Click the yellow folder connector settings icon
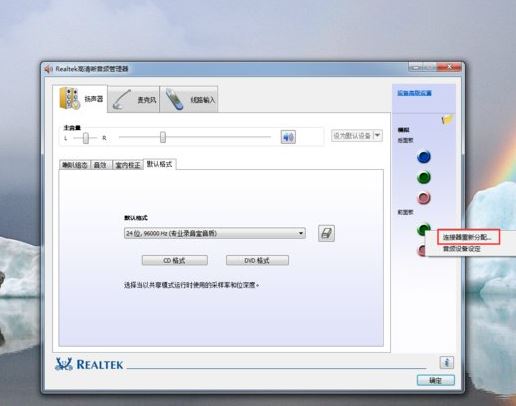This screenshot has width=516, height=406. click(x=447, y=119)
